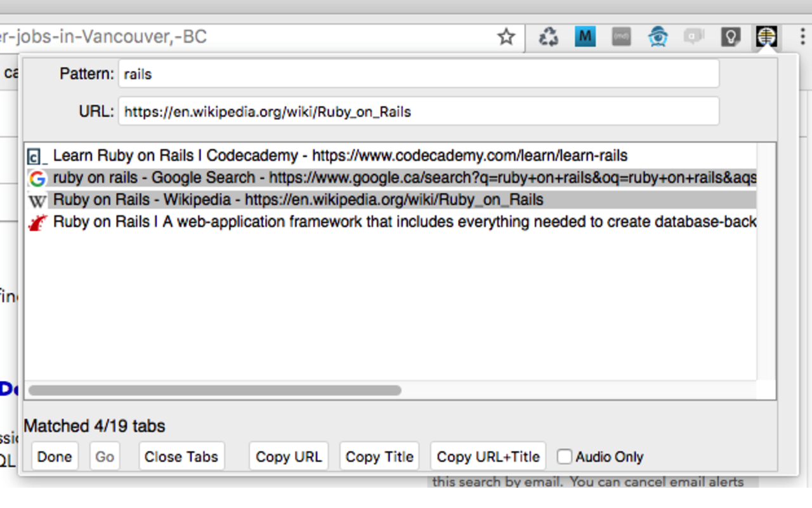Viewport: 812px width, 508px height.
Task: Click the Copy URL button
Action: (x=289, y=457)
